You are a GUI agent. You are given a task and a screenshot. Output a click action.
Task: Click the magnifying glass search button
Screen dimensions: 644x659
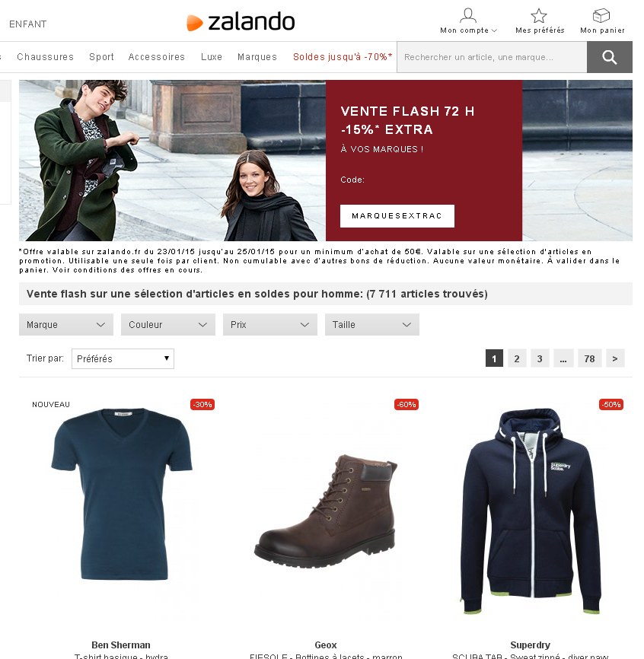[609, 57]
